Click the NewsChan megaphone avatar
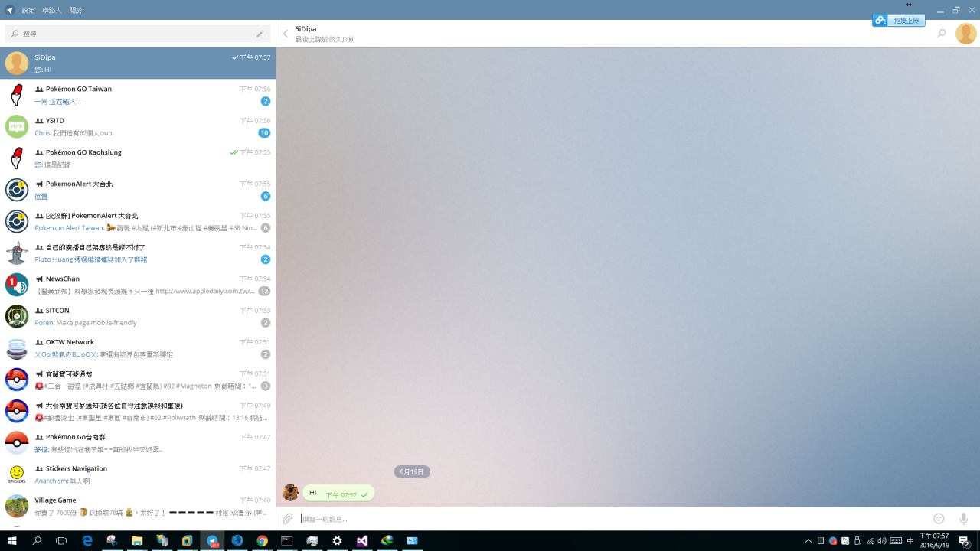The width and height of the screenshot is (980, 551). pos(17,285)
